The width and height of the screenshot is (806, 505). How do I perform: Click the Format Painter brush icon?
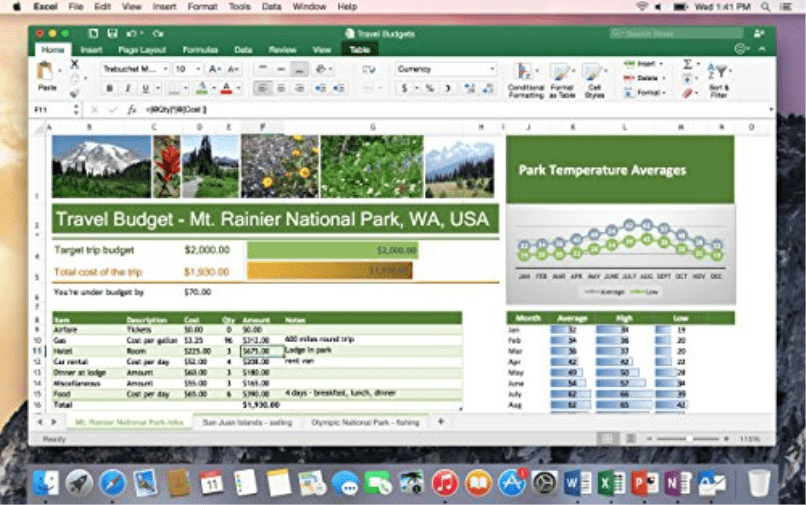point(75,93)
